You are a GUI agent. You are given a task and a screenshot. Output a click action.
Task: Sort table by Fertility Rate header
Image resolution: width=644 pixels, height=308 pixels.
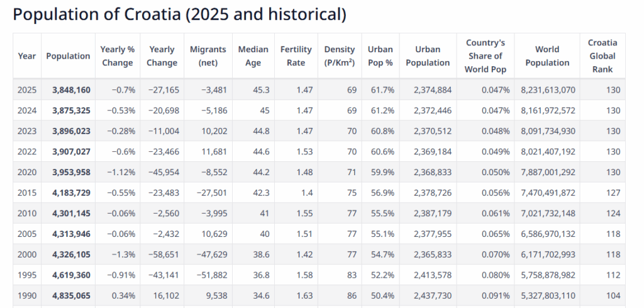pyautogui.click(x=296, y=56)
